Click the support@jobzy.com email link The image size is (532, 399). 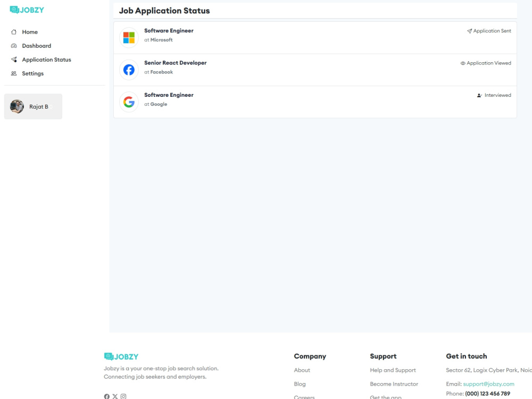488,384
